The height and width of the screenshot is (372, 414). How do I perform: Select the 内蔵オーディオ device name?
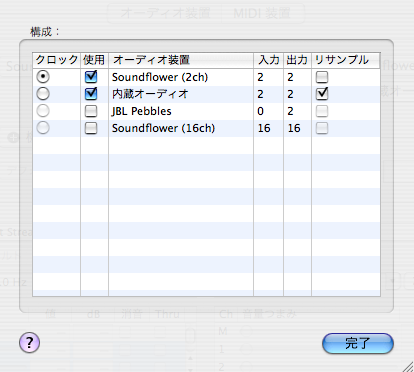tap(150, 94)
